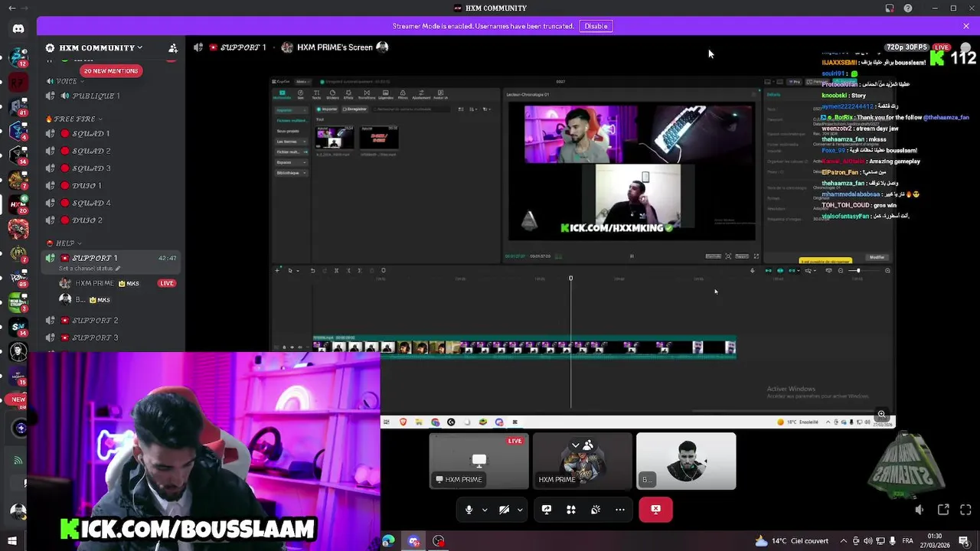Select HXM PRIME avatar participant tile
Image resolution: width=980 pixels, height=551 pixels.
click(x=583, y=461)
